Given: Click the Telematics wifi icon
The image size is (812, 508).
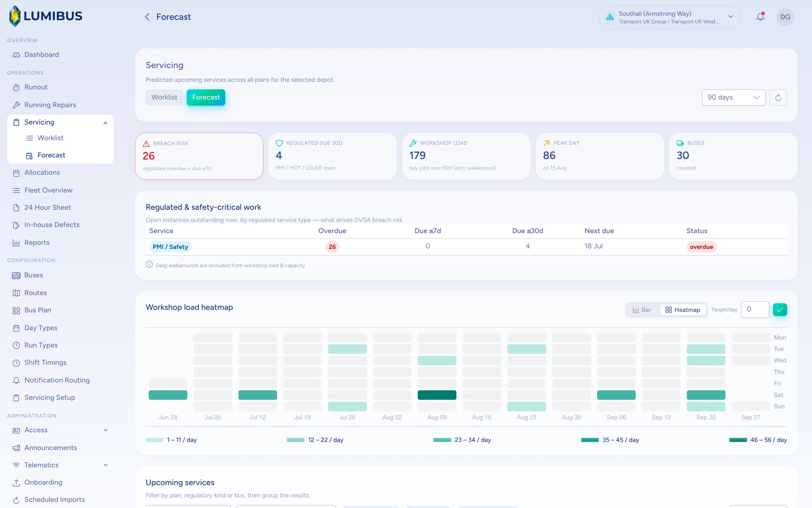Looking at the screenshot, I should coord(16,465).
